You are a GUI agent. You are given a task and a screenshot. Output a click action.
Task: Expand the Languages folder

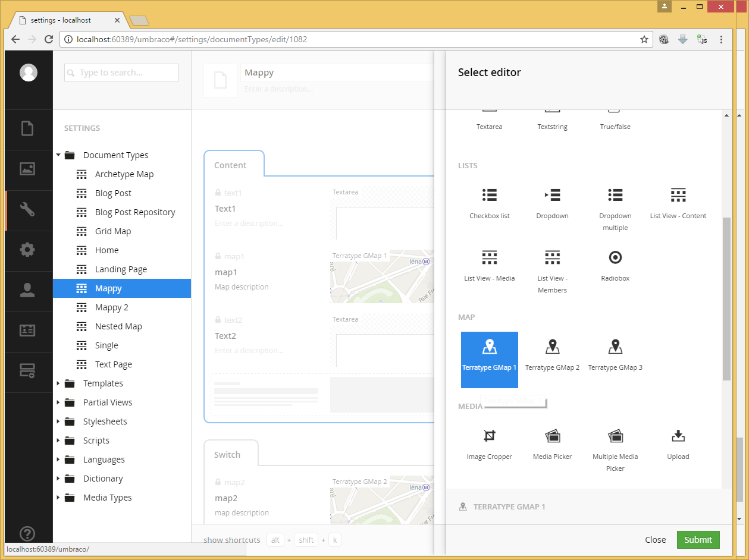(x=58, y=460)
